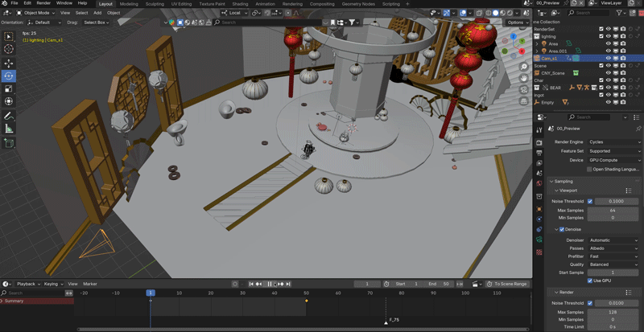Select the Annotate pencil tool
Viewport: 644px width, 332px height.
(x=9, y=116)
